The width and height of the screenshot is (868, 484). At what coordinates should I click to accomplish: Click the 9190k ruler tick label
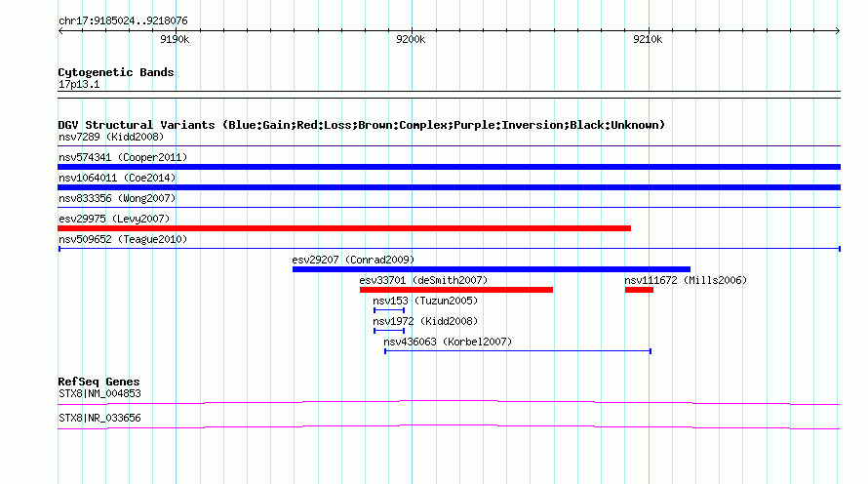[x=175, y=39]
